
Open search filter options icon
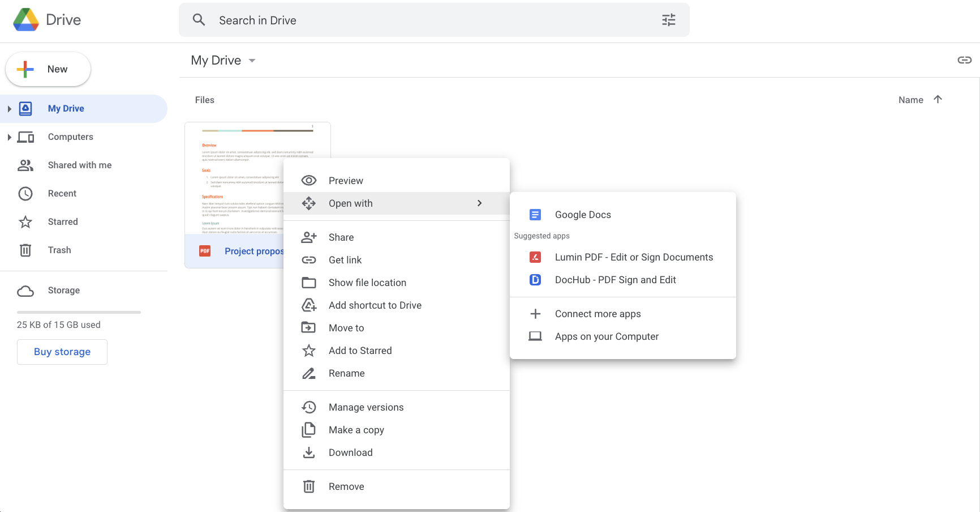coord(669,20)
